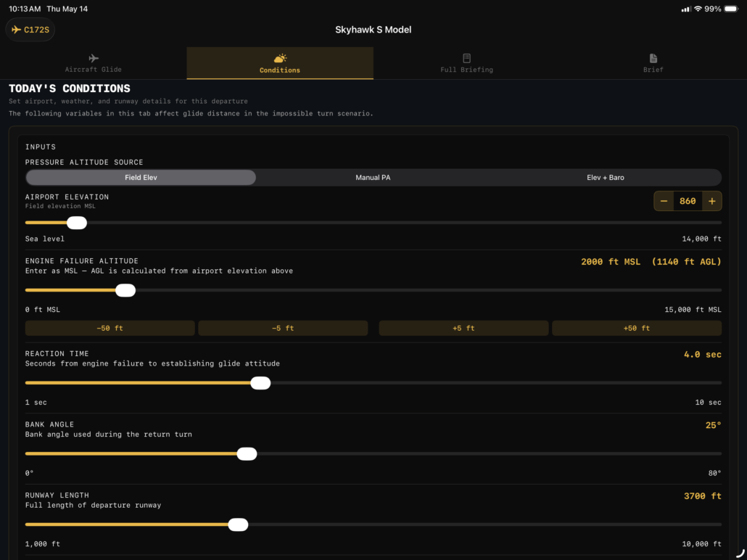
Task: Choose Elev + Baro pressure altitude source
Action: (x=606, y=177)
